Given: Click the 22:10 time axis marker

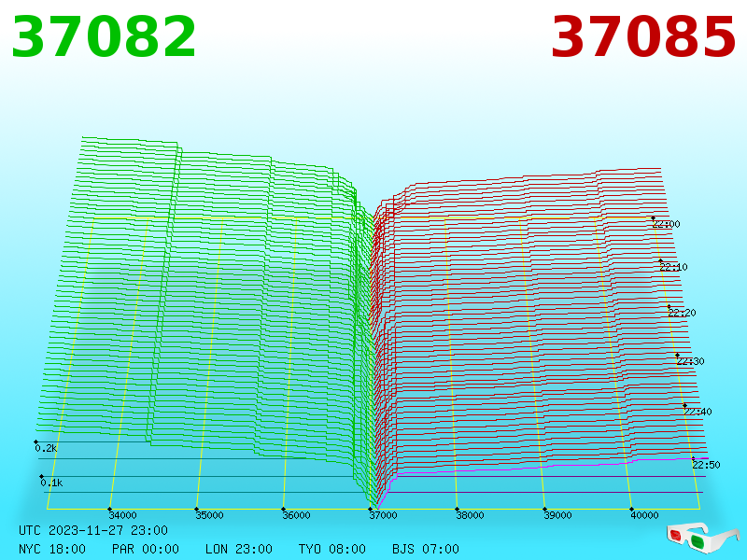Looking at the screenshot, I should coord(673,267).
